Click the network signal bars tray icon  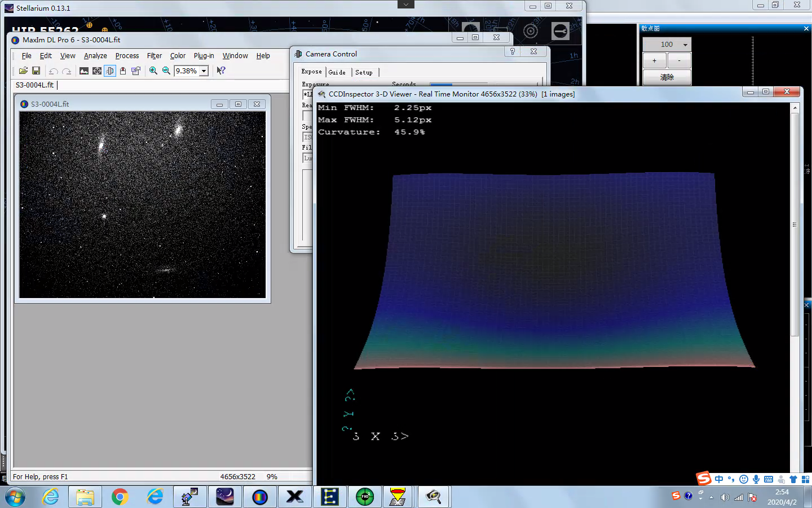739,497
